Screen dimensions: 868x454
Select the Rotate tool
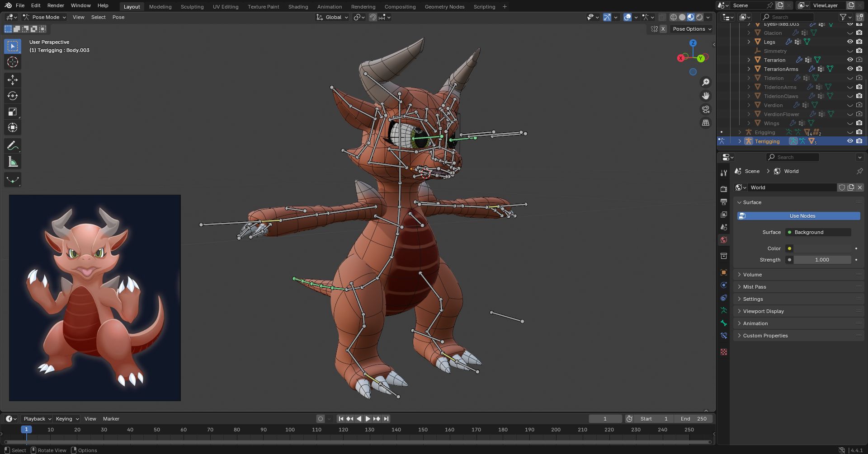pos(13,96)
